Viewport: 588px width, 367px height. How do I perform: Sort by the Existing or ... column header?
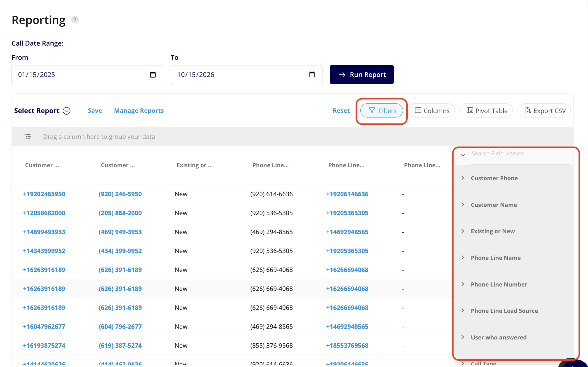(195, 165)
